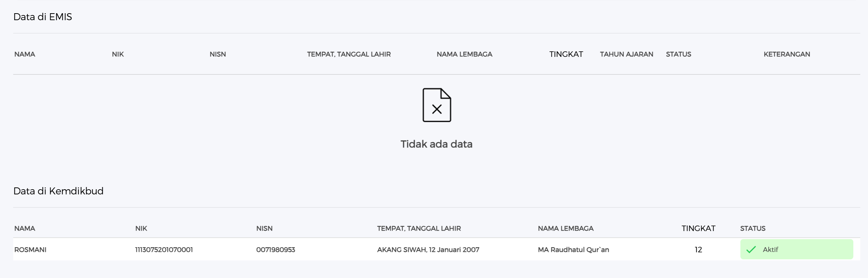
Task: Click KETERANGAN column header in EMIS table
Action: coord(787,54)
